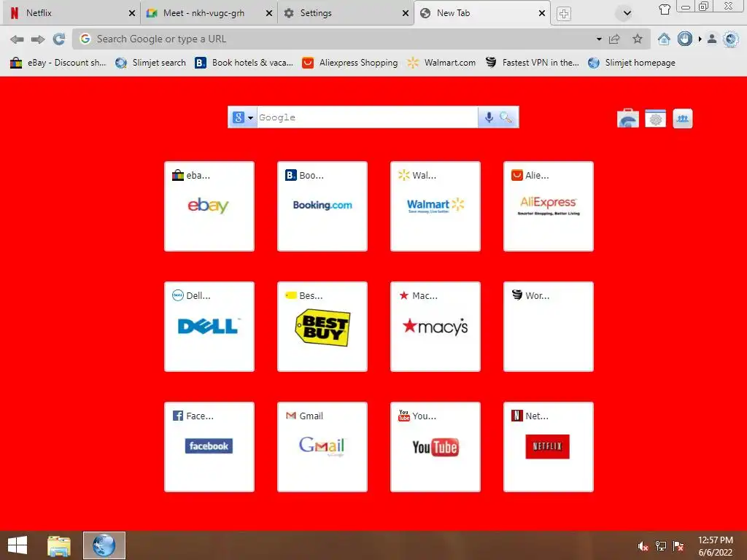Click the magnifier search button
Viewport: 747px width, 560px height.
506,117
